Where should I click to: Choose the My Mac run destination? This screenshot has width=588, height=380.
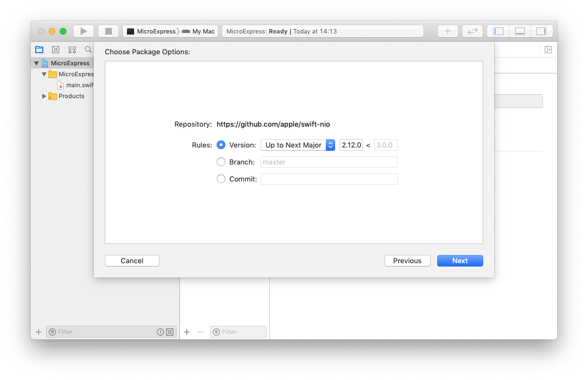click(199, 31)
